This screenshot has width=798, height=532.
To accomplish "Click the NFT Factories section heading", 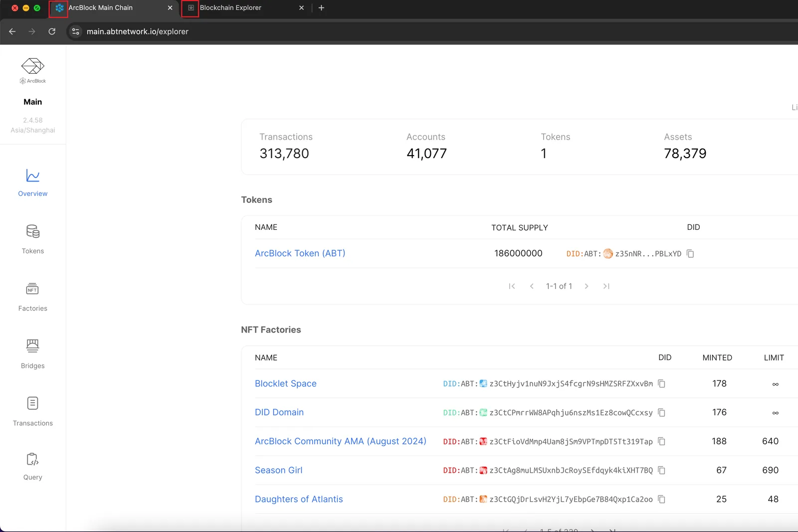I will [x=271, y=330].
